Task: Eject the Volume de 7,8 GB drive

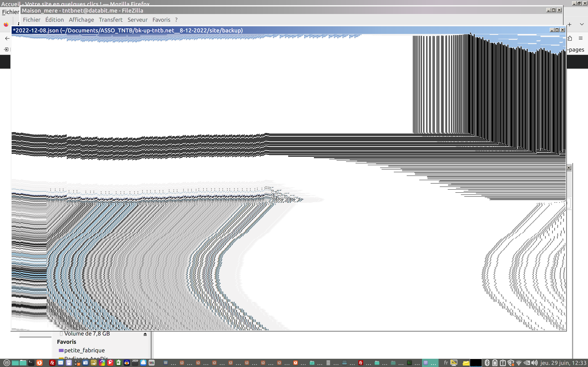Action: click(145, 334)
